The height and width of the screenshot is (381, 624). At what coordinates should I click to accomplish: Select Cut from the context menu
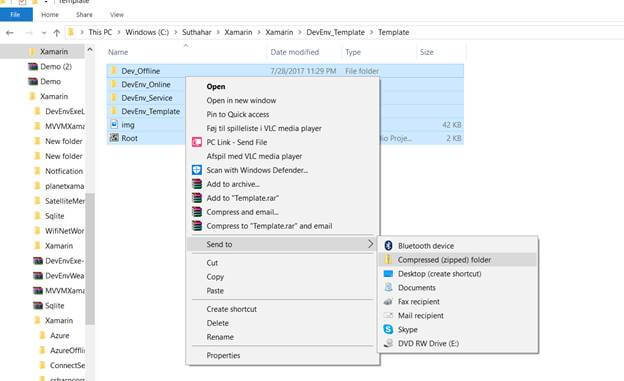[x=283, y=263]
